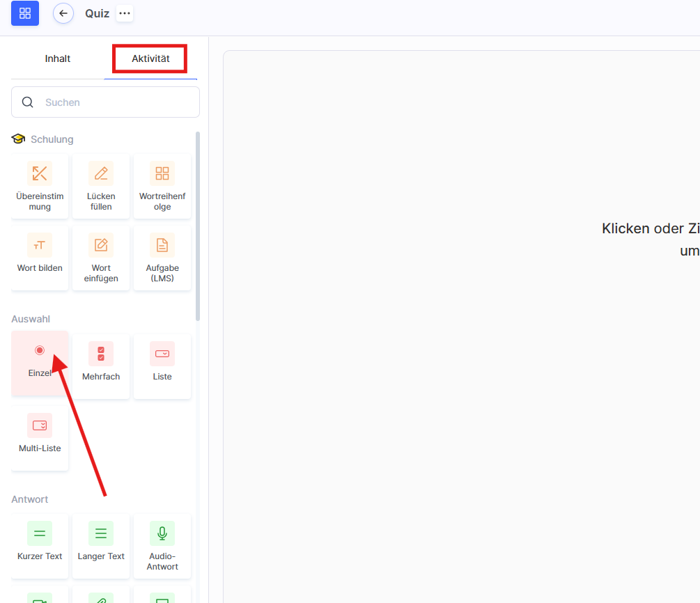Click the Quiz title text

(98, 13)
